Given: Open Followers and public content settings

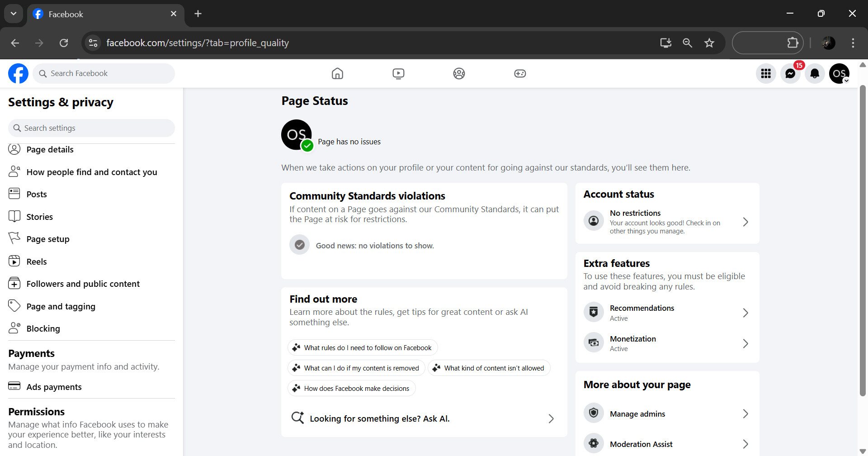Looking at the screenshot, I should point(83,284).
